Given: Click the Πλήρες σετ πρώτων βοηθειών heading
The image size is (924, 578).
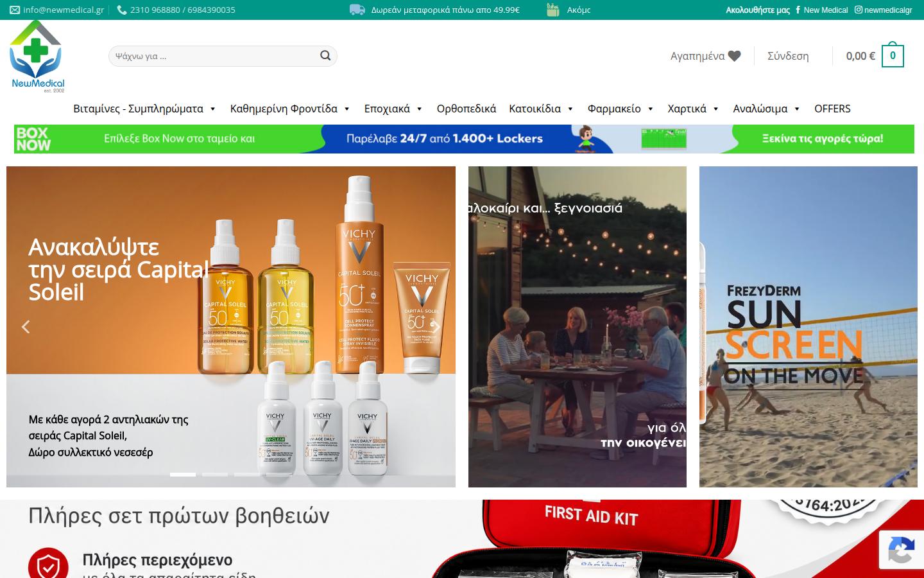Looking at the screenshot, I should (179, 516).
